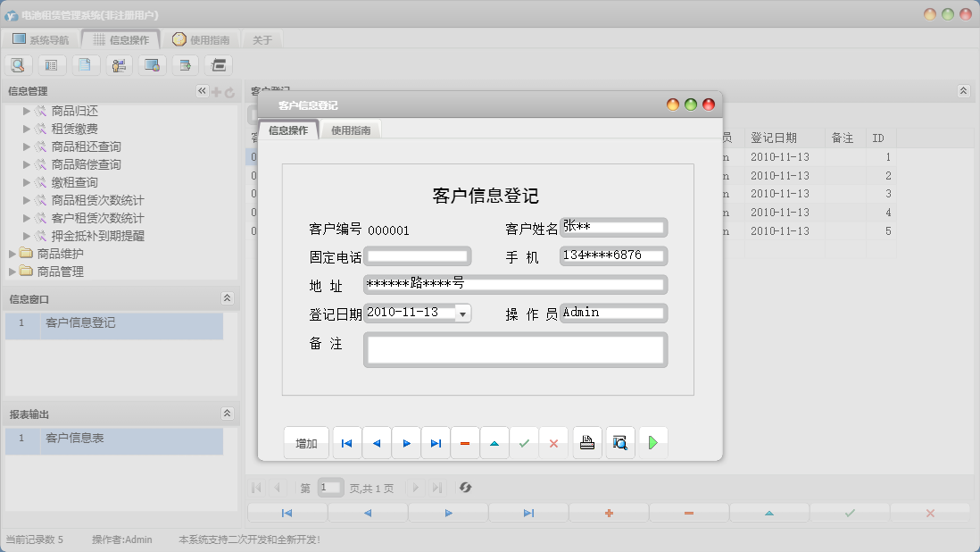The image size is (980, 552).
Task: Click the 固定电话 input field
Action: click(417, 256)
